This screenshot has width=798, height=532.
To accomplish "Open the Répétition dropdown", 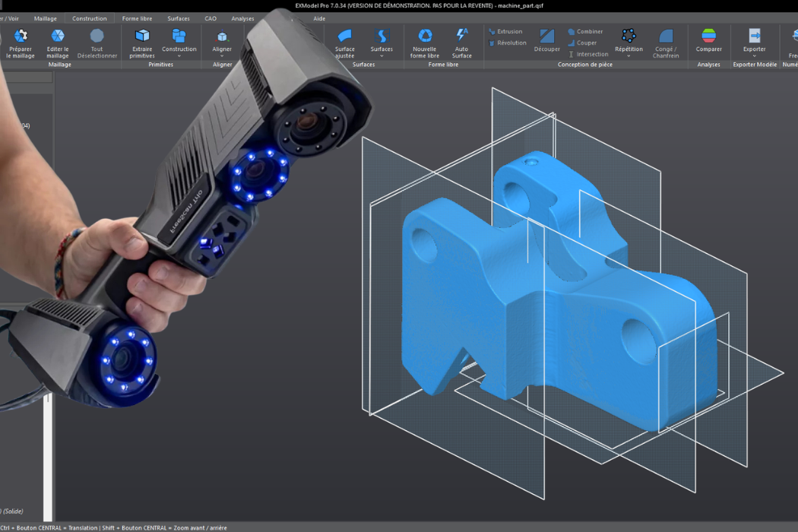I will tap(629, 56).
